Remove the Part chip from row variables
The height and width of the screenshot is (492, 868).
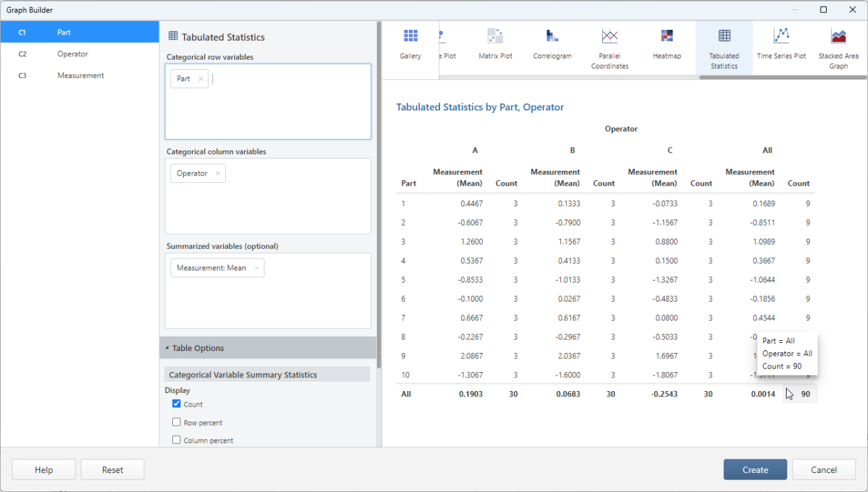(200, 78)
